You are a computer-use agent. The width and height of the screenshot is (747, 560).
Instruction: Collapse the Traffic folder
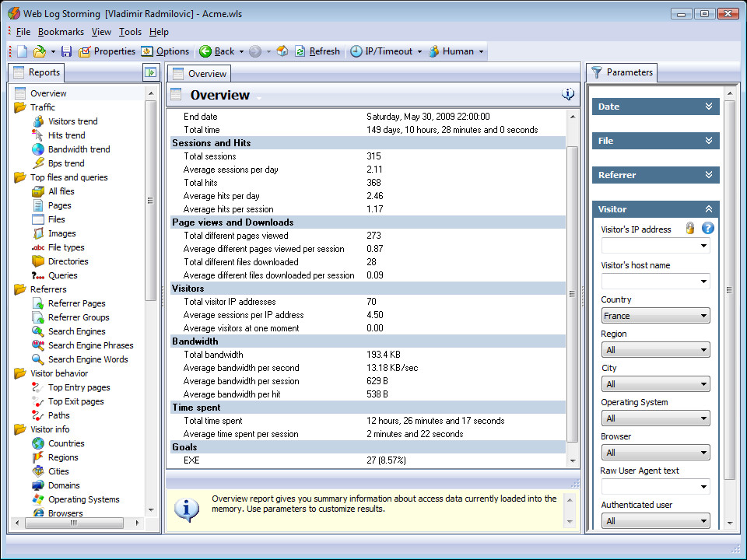20,107
